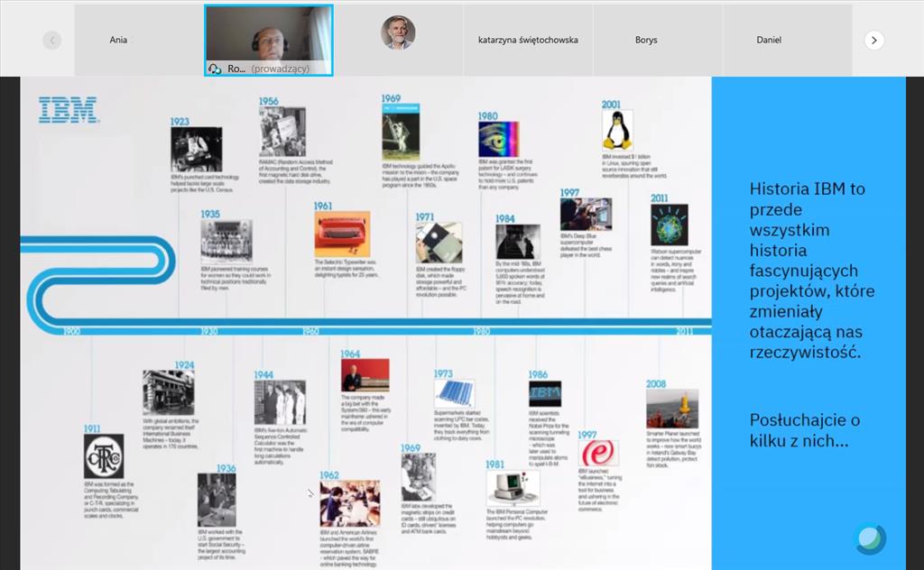Open the round assistant icon on the blue panel
924x570 pixels.
click(x=870, y=538)
